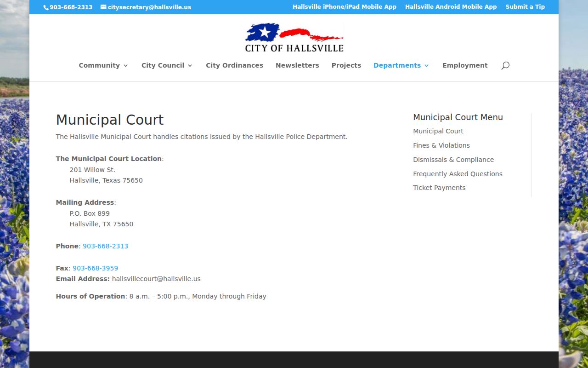Click the Submit a Tip link
588x368 pixels.
click(525, 7)
